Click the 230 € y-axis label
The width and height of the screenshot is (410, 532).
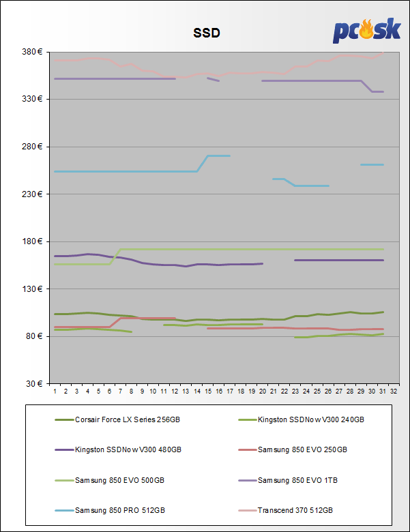32,194
